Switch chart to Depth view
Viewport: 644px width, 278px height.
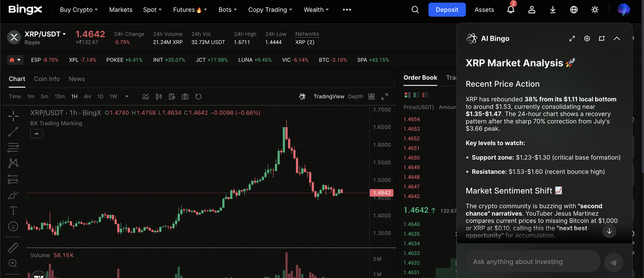355,97
